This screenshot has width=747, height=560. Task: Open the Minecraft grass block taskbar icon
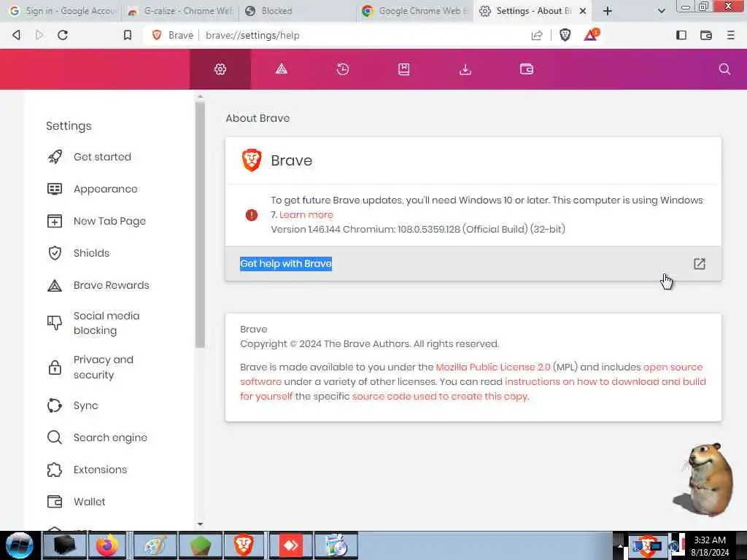200,545
